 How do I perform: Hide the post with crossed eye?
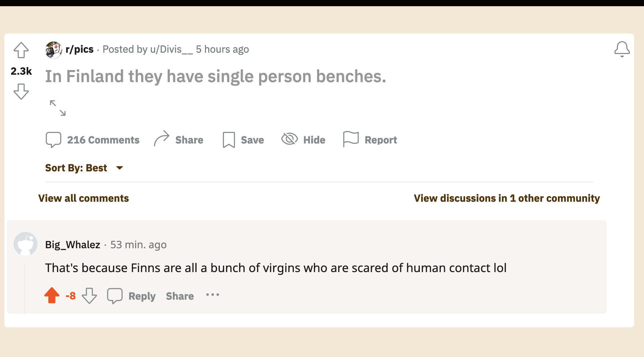click(303, 139)
